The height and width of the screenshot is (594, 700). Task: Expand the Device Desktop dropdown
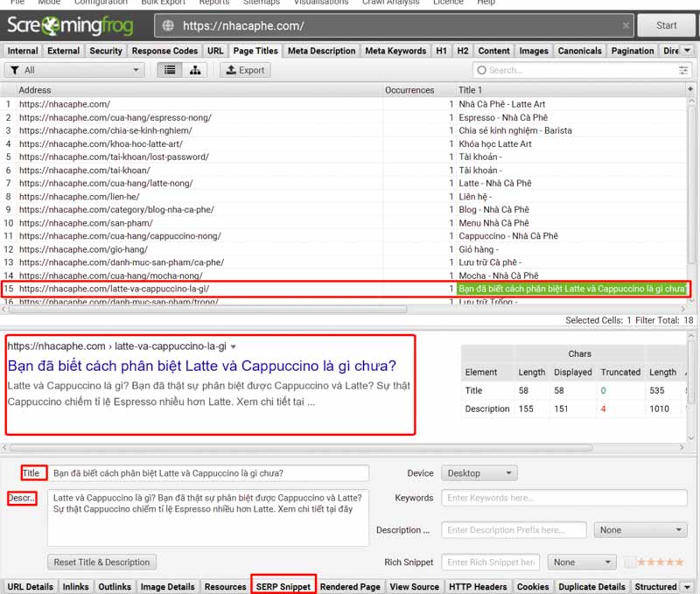click(x=480, y=473)
